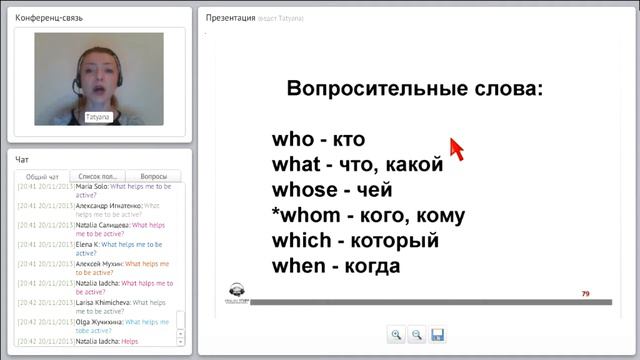Select Natalia Iadcha's 'What helps me to be active?' message
The image size is (640, 360).
96,287
